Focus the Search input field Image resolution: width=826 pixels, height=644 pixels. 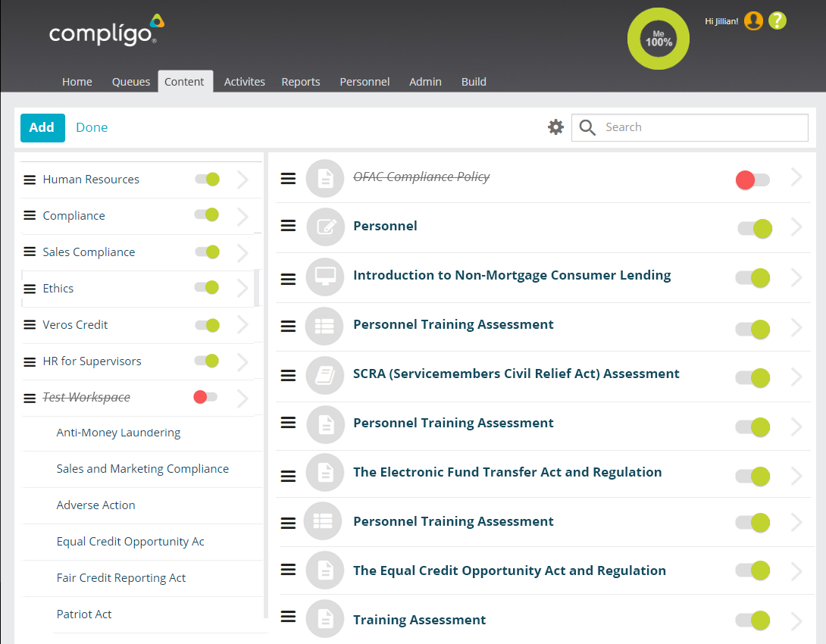[x=701, y=127]
